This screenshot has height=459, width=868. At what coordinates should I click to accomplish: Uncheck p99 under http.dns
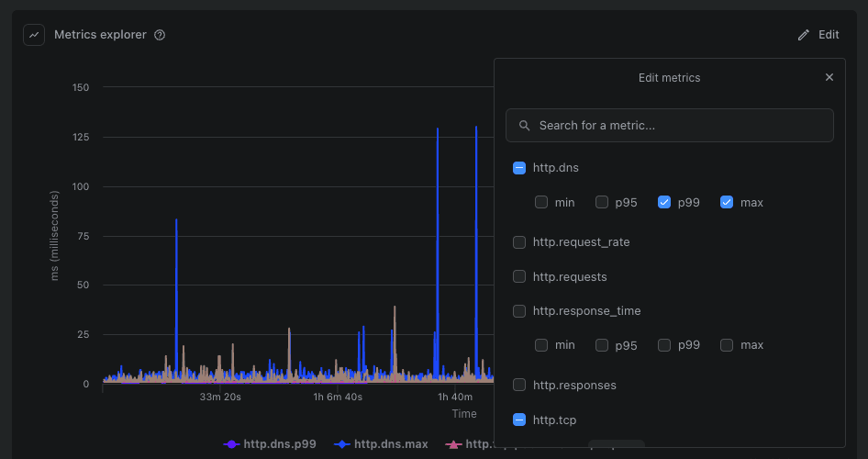(x=664, y=202)
